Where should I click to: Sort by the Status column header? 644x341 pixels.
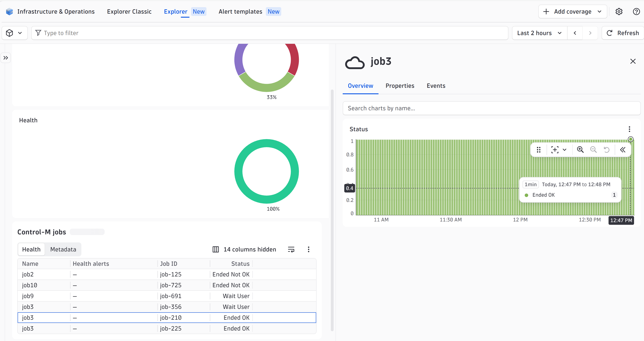[x=240, y=264]
